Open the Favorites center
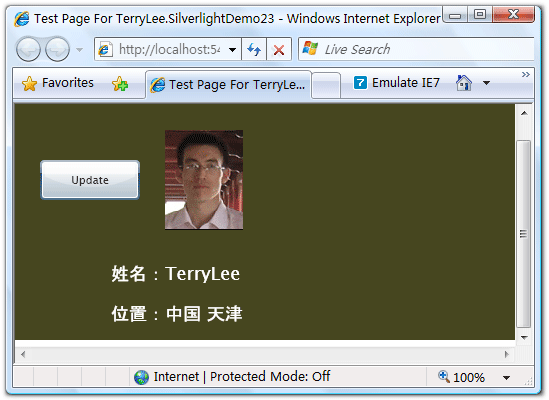549x400 pixels. coord(58,83)
